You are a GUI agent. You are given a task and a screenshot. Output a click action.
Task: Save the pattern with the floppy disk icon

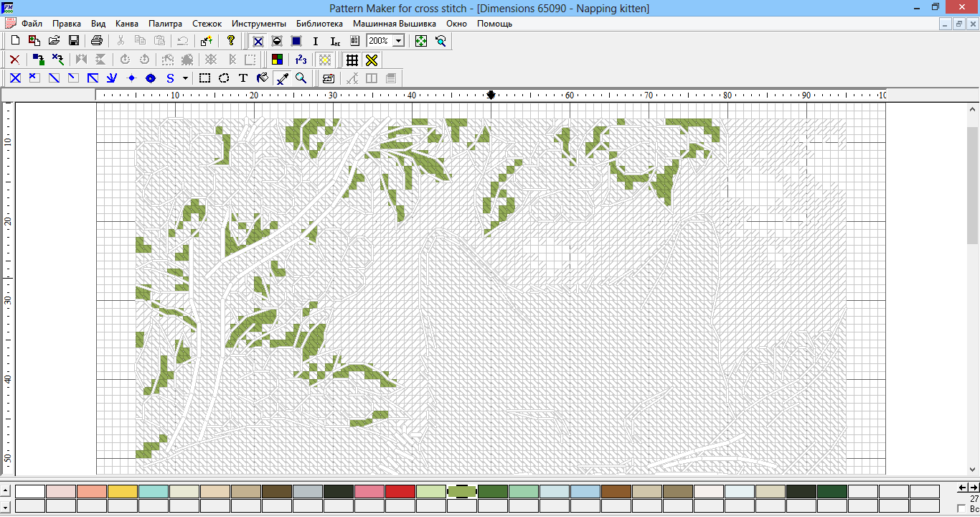coord(73,41)
